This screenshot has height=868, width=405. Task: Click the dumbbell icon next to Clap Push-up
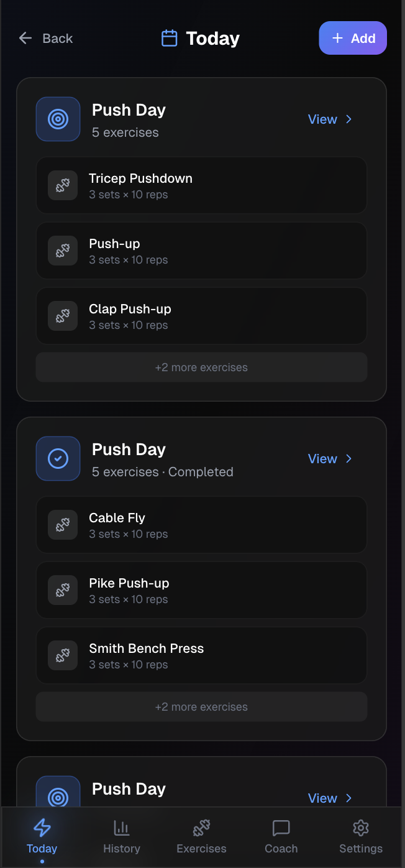click(x=63, y=316)
